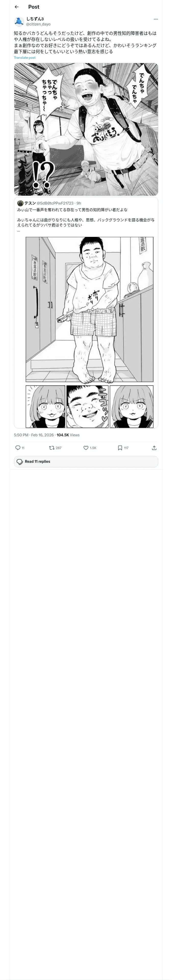
Task: Click the repost icon with 287
Action: (x=52, y=448)
